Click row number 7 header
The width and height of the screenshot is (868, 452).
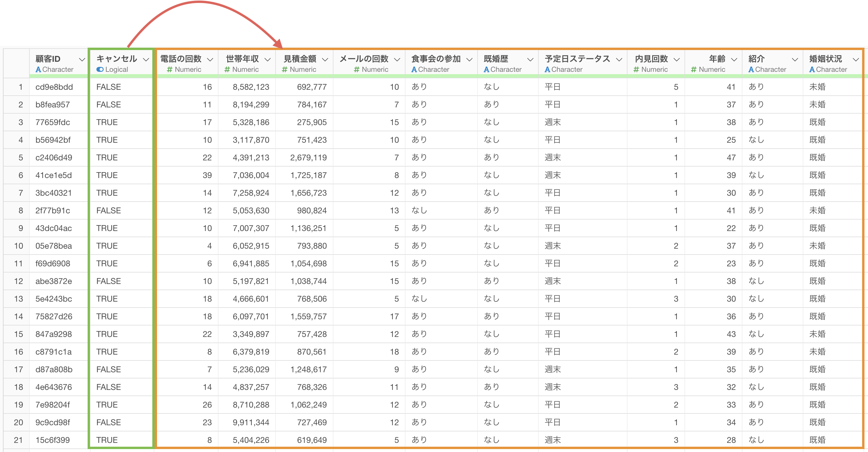[21, 193]
